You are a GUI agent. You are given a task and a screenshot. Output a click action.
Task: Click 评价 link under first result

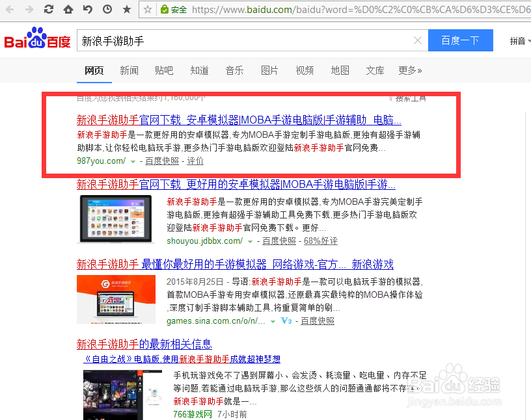click(x=195, y=161)
